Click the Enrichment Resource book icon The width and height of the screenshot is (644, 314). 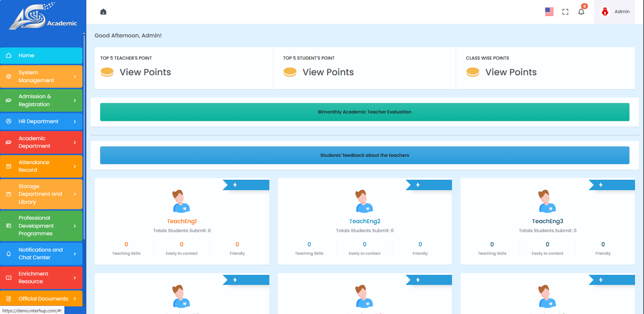point(8,278)
